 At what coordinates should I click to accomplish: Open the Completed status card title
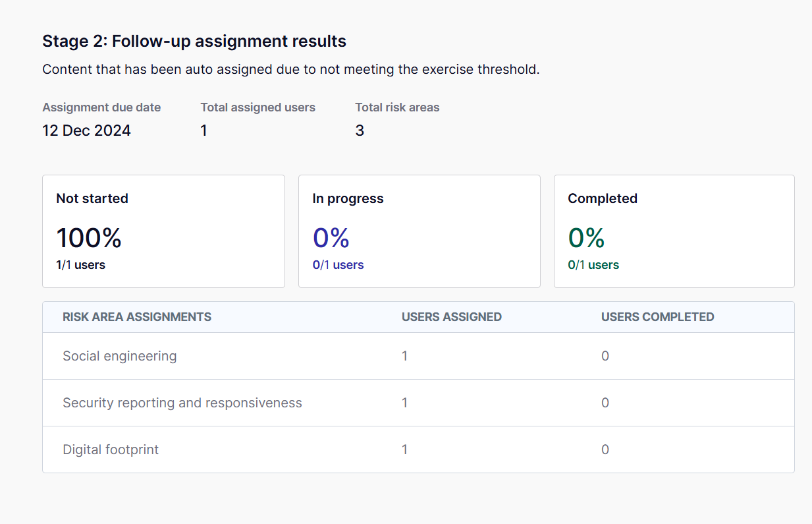603,198
